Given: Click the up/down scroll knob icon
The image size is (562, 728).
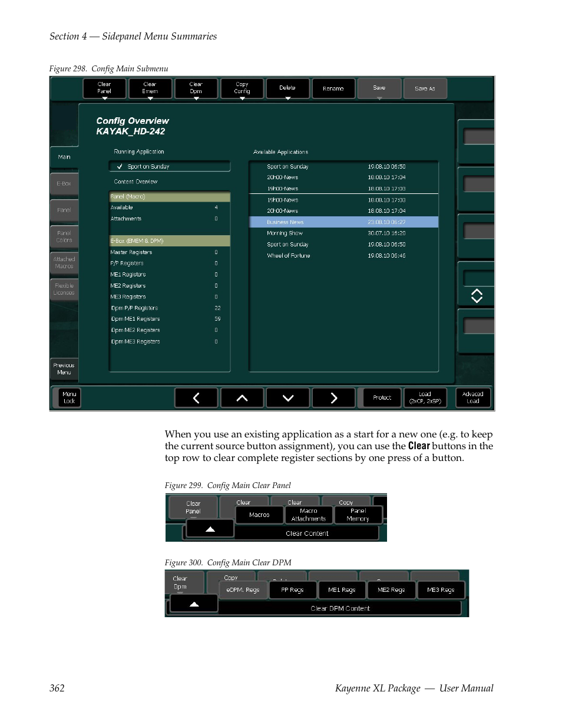Looking at the screenshot, I should (477, 296).
